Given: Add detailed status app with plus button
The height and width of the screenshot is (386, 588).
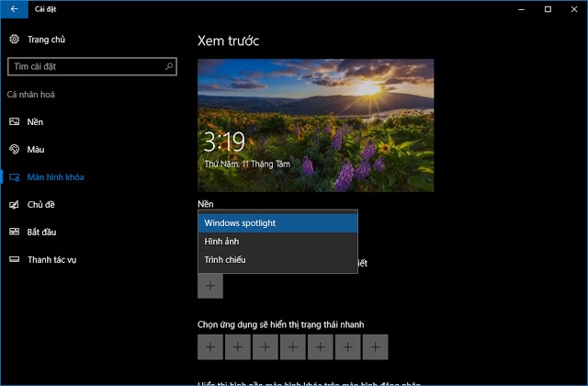Looking at the screenshot, I should [x=210, y=286].
